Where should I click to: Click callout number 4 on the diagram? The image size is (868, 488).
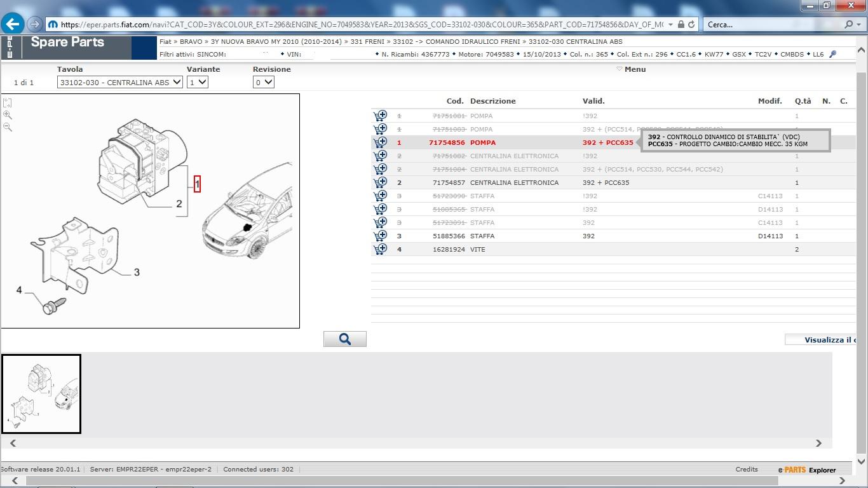click(x=19, y=290)
